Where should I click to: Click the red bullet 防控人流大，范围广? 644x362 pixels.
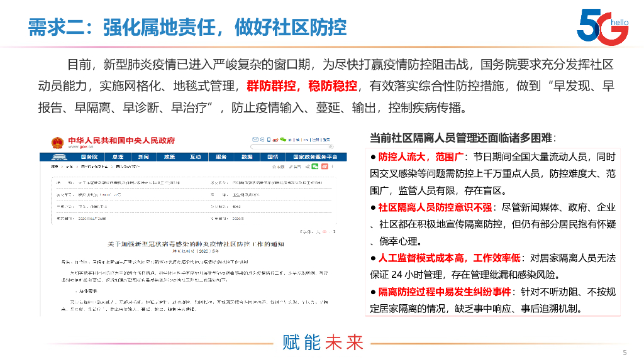(x=421, y=156)
